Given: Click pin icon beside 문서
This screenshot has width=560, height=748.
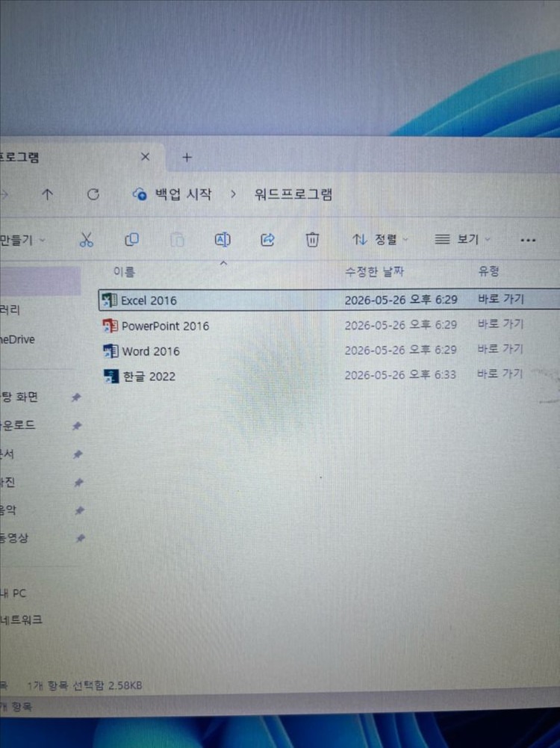Looking at the screenshot, I should 78,454.
